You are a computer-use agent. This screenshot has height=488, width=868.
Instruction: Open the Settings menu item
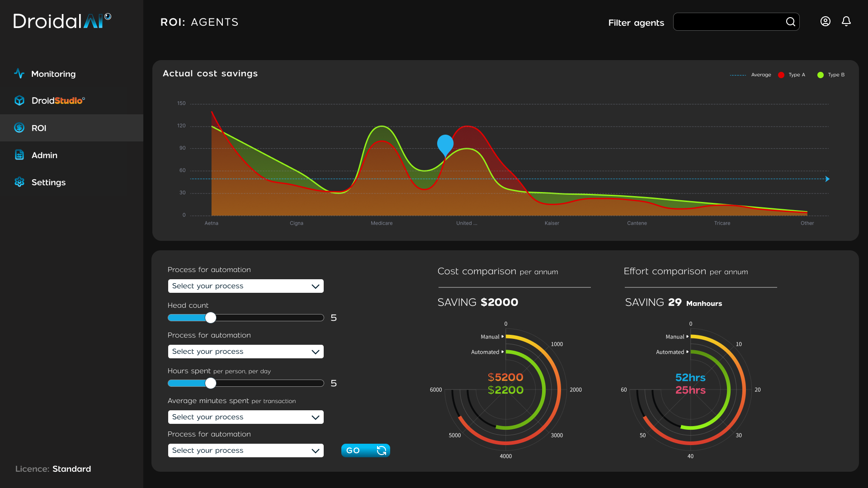coord(71,182)
